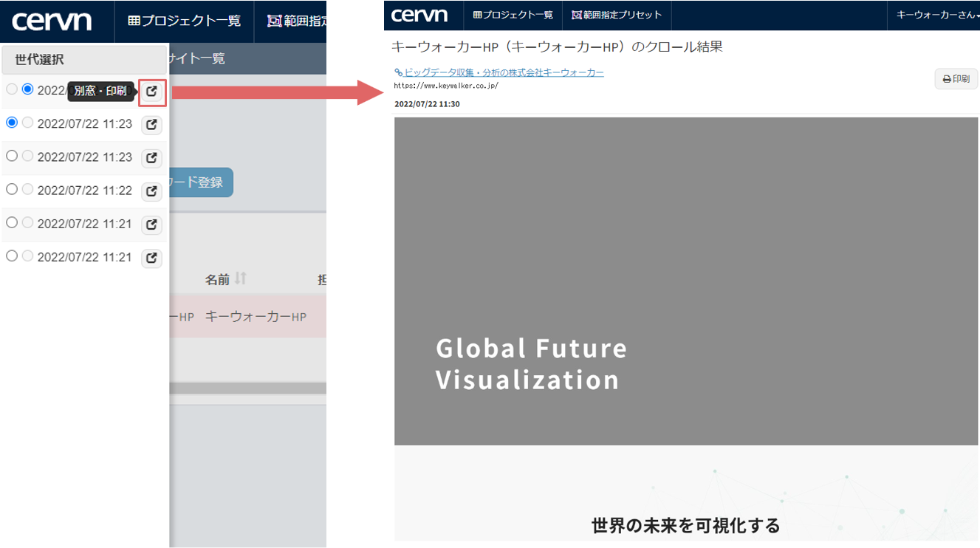Click the クロール結果 page title
980x548 pixels.
[x=557, y=47]
